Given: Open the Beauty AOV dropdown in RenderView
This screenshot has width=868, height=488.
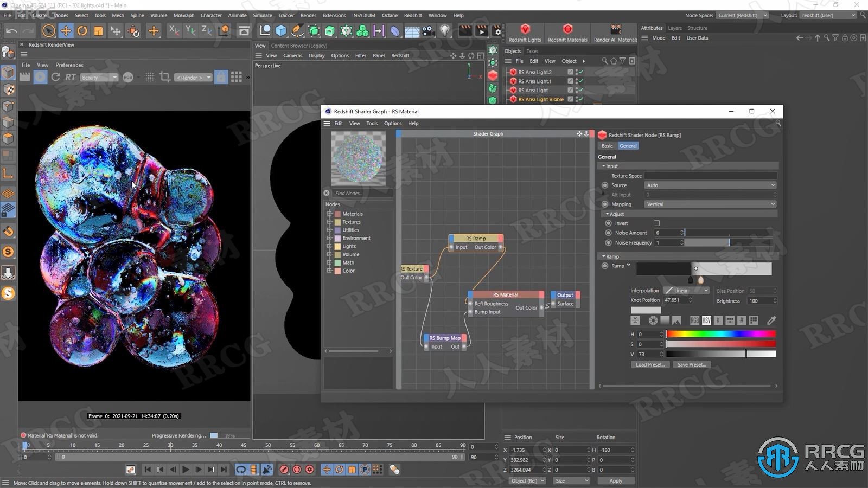Looking at the screenshot, I should point(99,78).
